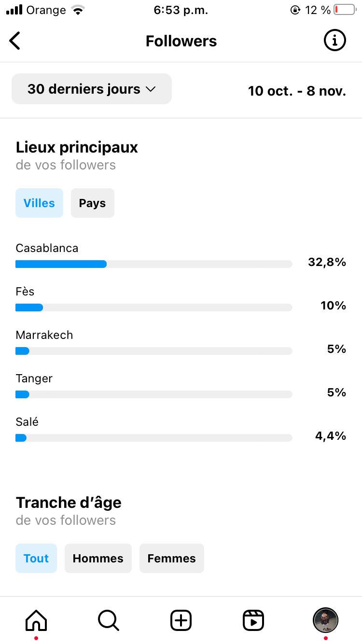The height and width of the screenshot is (644, 362).
Task: Tap the Casablanca percentage bar
Action: 154,264
